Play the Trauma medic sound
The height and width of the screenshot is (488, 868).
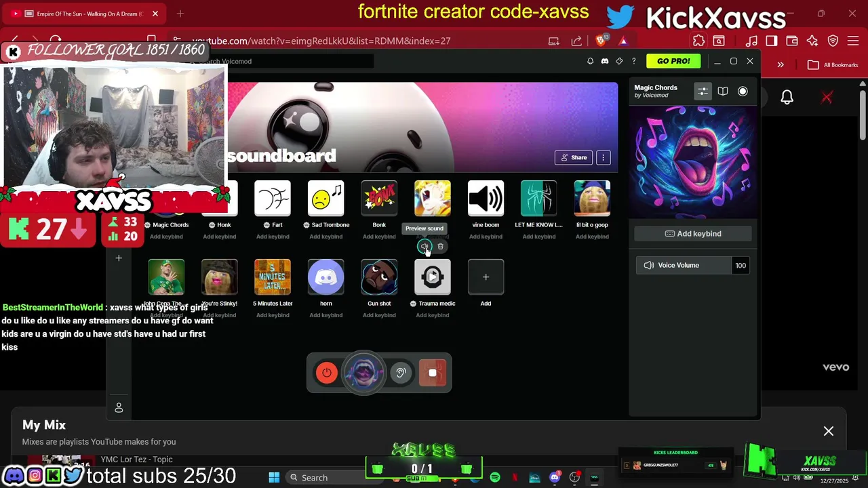tap(432, 277)
